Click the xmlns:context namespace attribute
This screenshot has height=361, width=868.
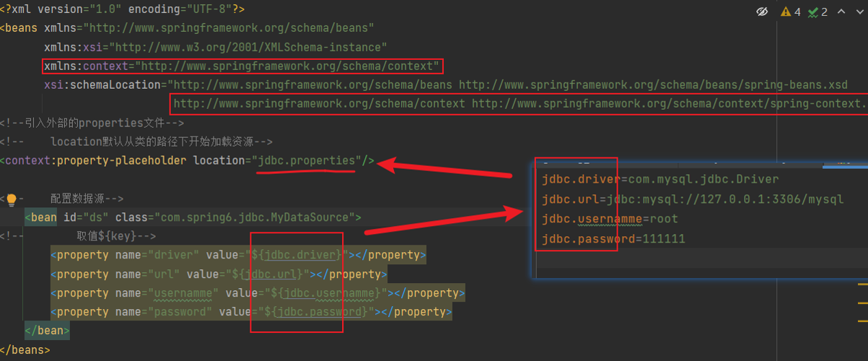(241, 66)
